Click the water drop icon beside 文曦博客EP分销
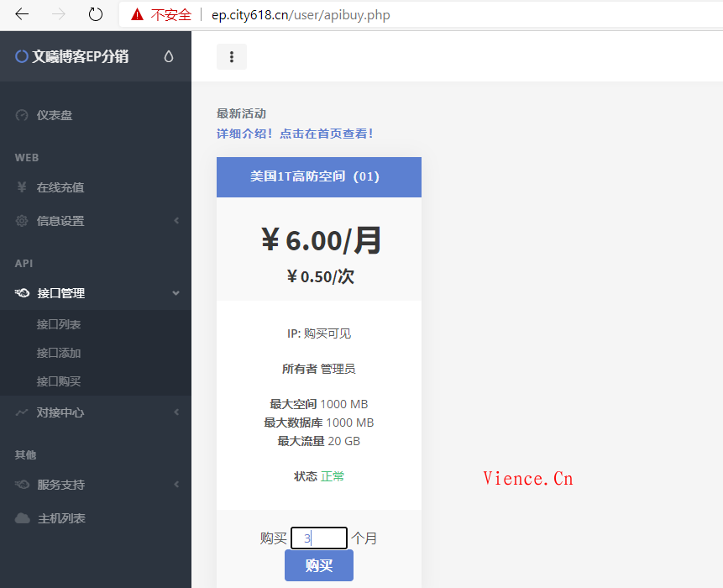Screen dimensions: 723x588 pos(168,56)
